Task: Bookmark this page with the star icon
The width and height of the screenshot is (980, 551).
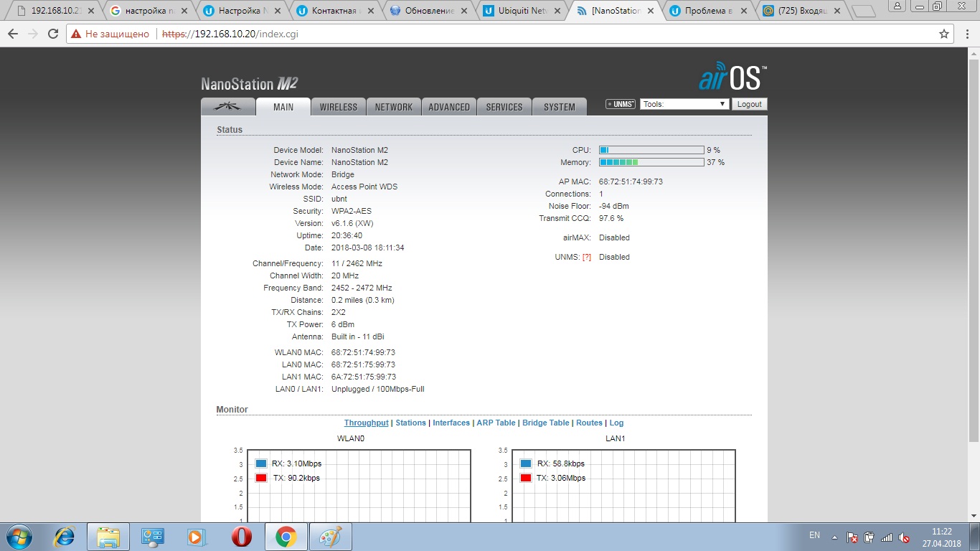Action: tap(944, 34)
